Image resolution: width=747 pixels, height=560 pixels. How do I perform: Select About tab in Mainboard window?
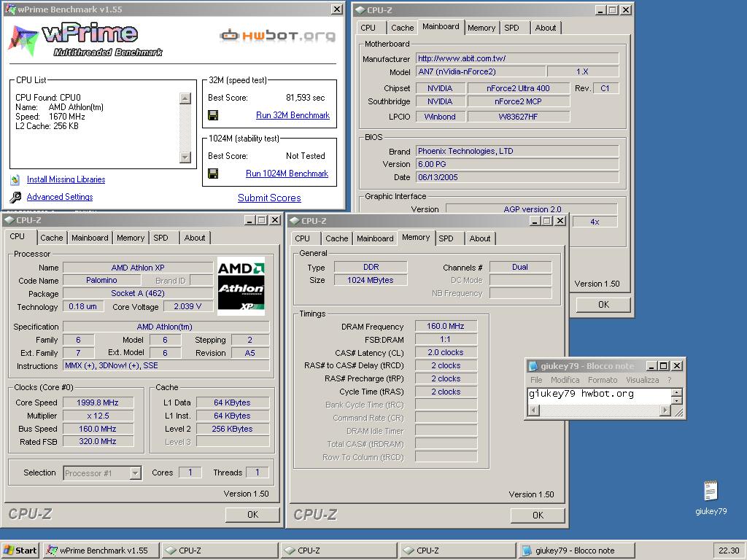click(x=546, y=28)
